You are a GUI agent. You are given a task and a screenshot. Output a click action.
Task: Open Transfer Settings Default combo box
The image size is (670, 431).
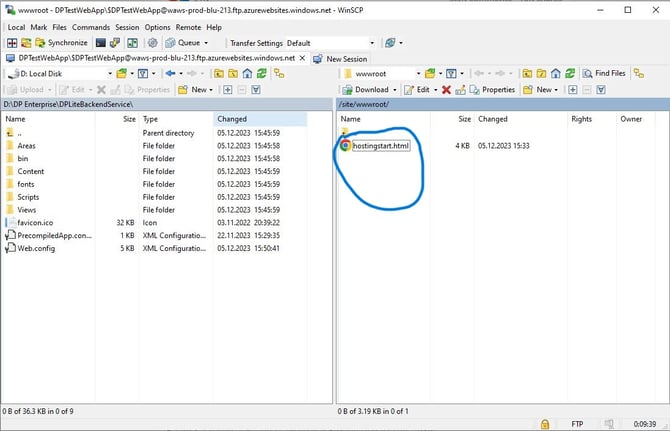click(x=330, y=43)
